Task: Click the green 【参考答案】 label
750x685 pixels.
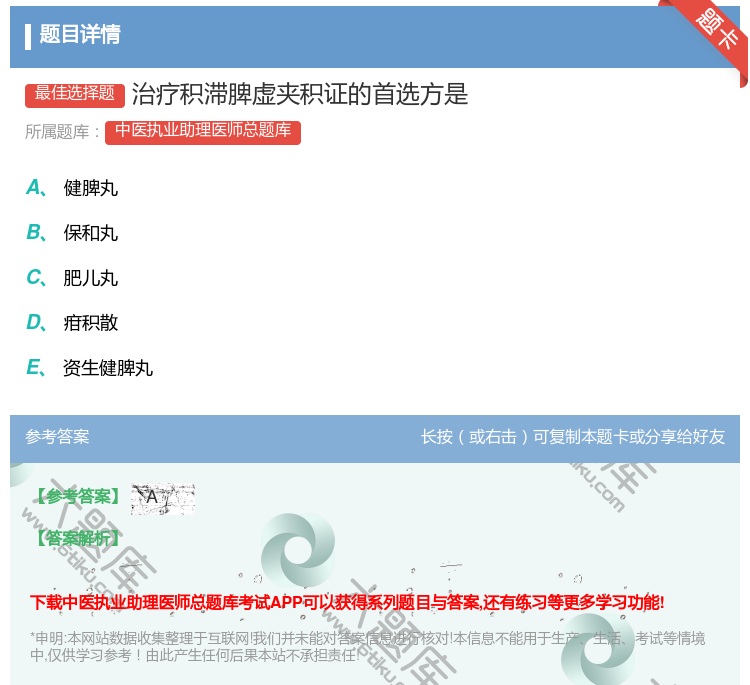Action: click(79, 497)
